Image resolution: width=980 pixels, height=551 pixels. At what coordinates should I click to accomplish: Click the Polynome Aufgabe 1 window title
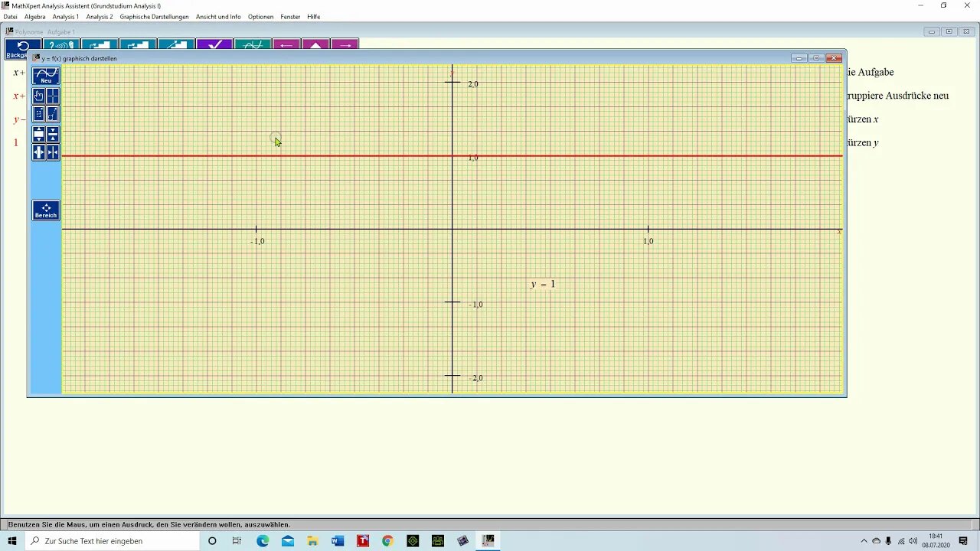45,32
